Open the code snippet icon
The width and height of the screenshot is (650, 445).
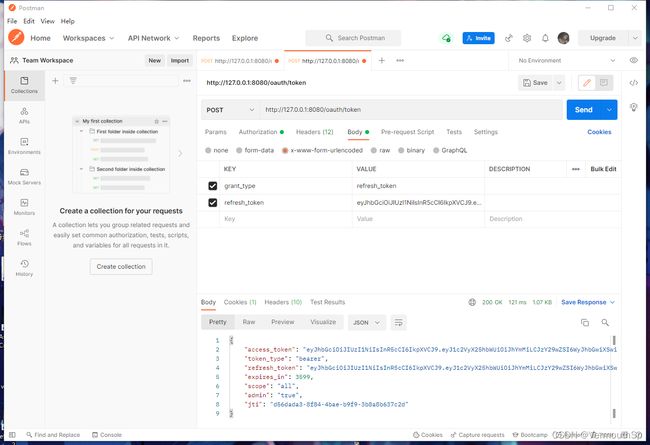[x=633, y=83]
